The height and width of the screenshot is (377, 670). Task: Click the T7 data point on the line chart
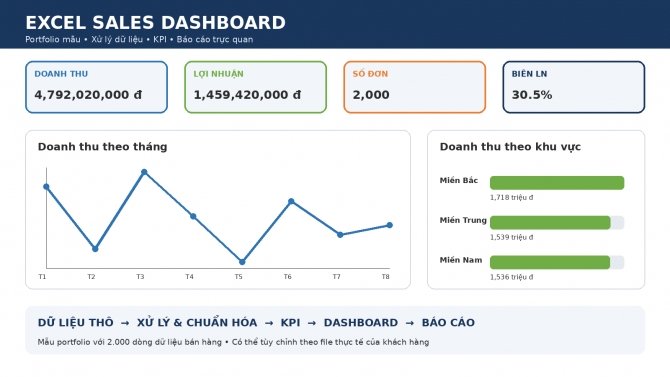point(340,235)
